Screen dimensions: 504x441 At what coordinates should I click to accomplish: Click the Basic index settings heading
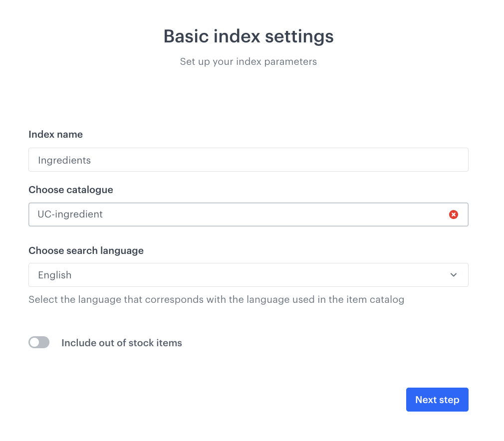click(x=248, y=36)
